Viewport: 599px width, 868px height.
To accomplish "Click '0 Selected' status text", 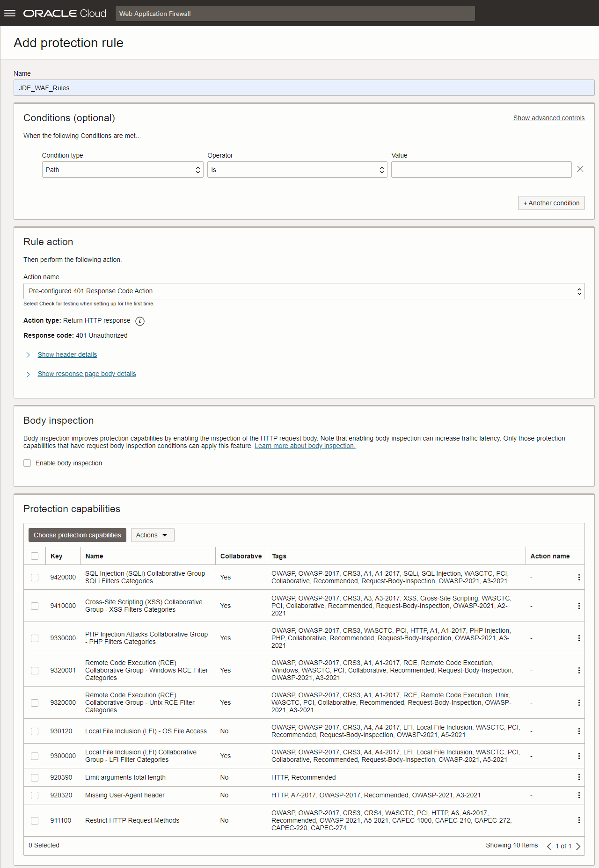I will pos(44,845).
